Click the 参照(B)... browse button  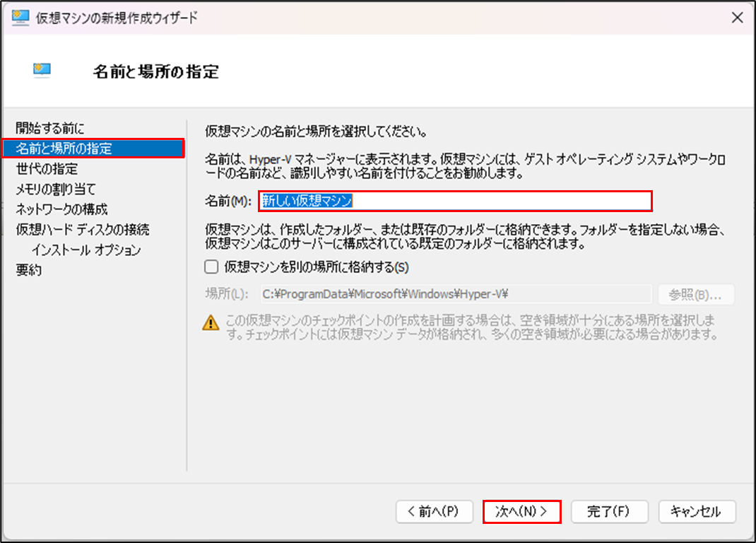[x=696, y=294]
